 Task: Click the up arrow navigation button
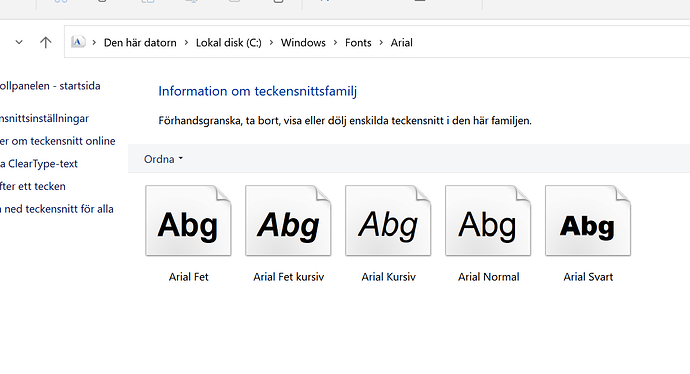(45, 43)
